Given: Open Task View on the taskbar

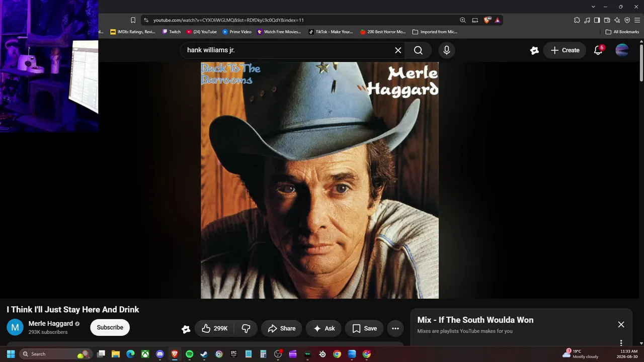Looking at the screenshot, I should (101, 354).
